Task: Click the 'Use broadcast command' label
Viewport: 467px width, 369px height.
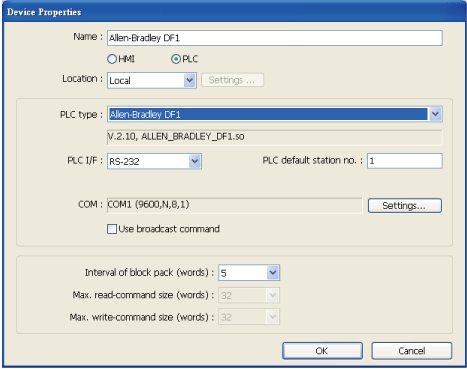Action: [x=169, y=229]
